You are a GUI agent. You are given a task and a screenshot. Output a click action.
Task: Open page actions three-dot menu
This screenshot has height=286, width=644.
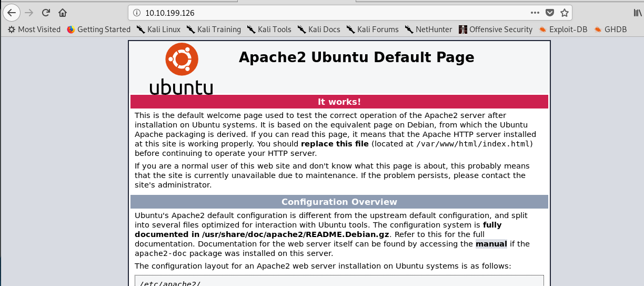(535, 12)
